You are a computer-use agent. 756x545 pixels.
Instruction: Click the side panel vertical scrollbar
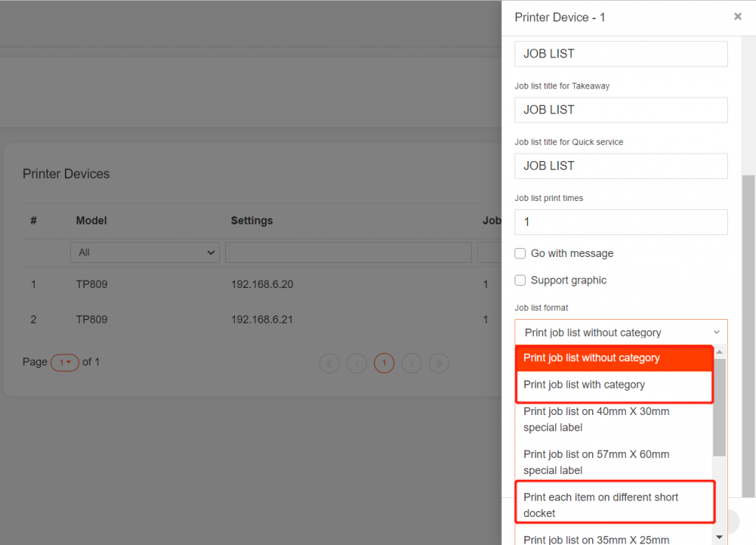point(749,336)
